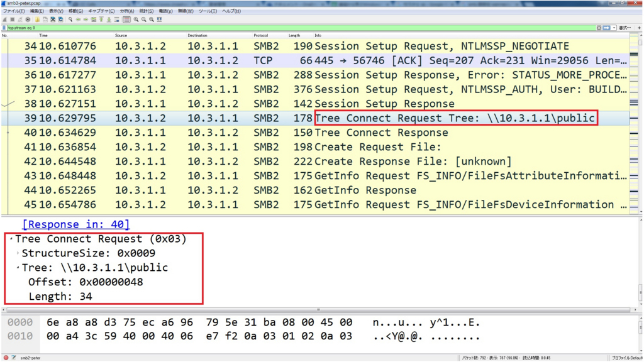644x362 pixels.
Task: Reset text zoom to normal size
Action: tap(152, 19)
